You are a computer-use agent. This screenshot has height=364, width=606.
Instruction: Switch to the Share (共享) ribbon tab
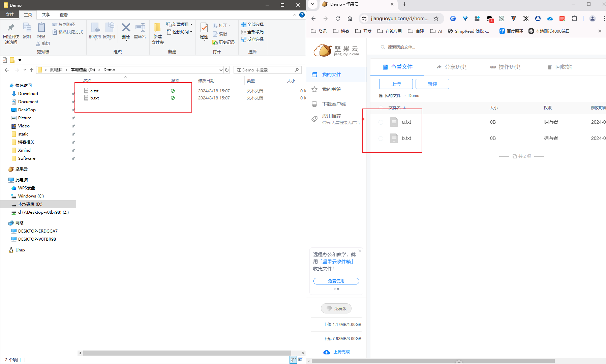point(46,14)
